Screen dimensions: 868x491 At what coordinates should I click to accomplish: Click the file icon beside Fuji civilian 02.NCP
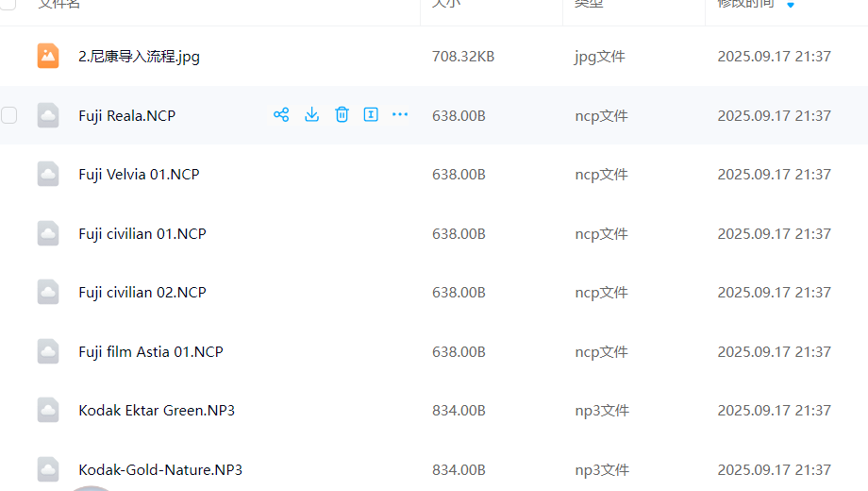48,292
